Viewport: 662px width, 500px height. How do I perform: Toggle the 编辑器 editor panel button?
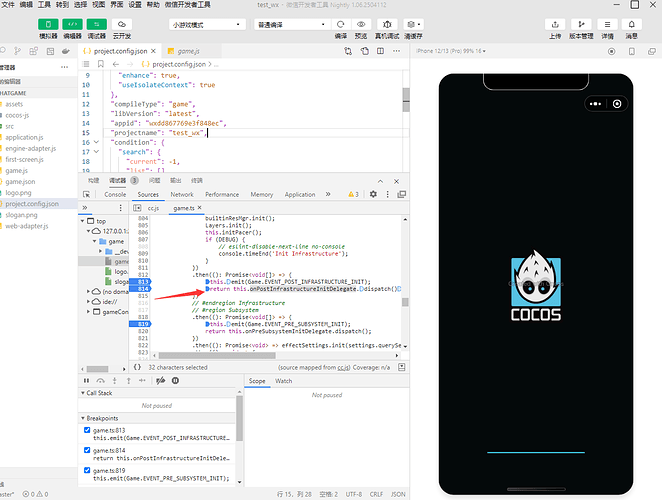pyautogui.click(x=72, y=24)
